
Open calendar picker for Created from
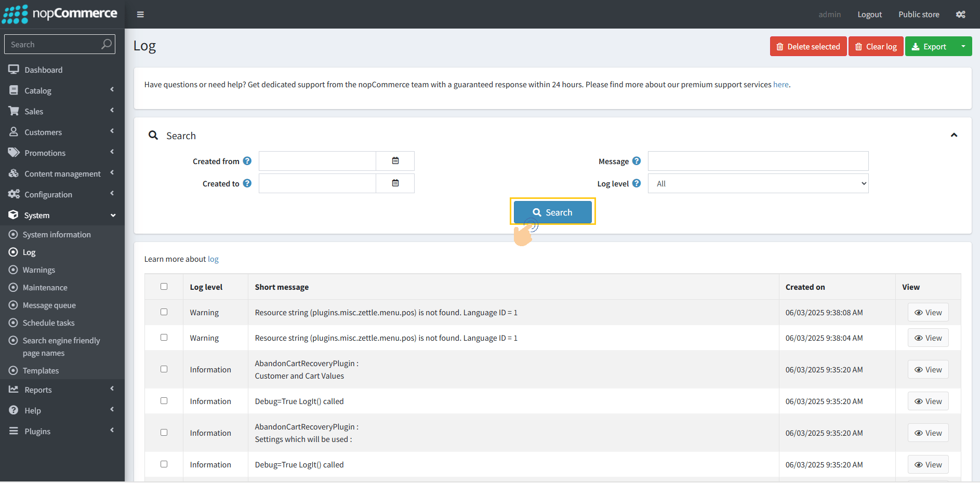coord(395,161)
